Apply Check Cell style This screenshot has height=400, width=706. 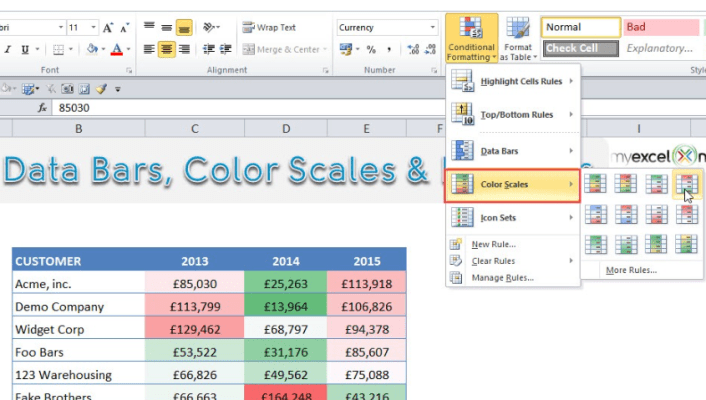point(581,48)
